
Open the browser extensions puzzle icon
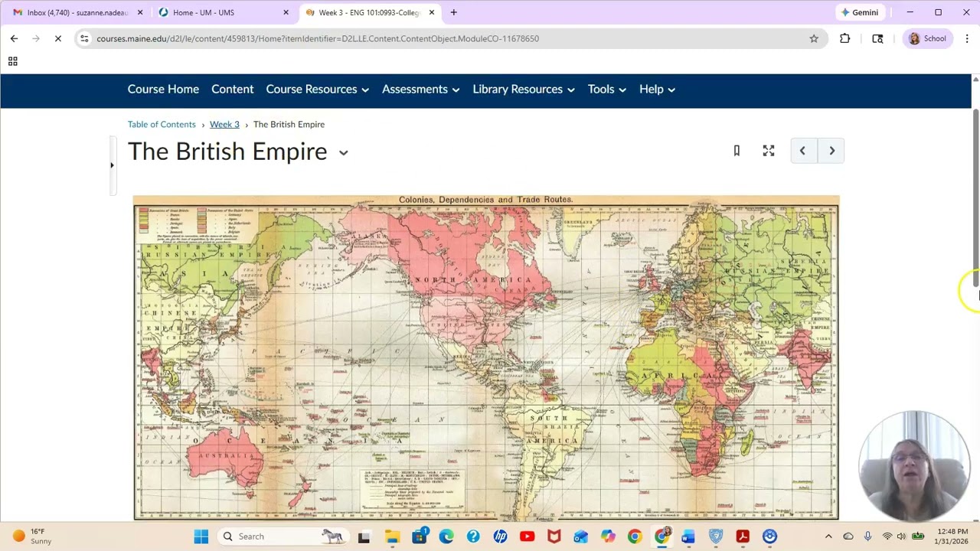pos(844,38)
